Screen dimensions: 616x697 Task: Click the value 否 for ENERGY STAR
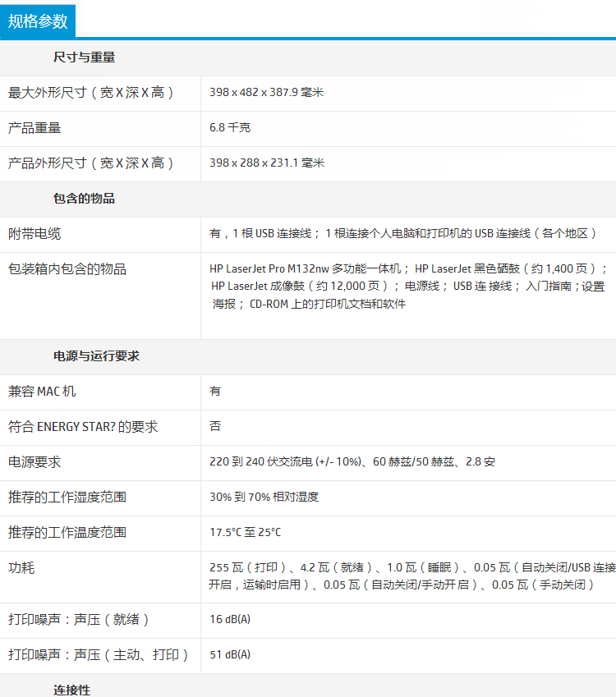[215, 426]
